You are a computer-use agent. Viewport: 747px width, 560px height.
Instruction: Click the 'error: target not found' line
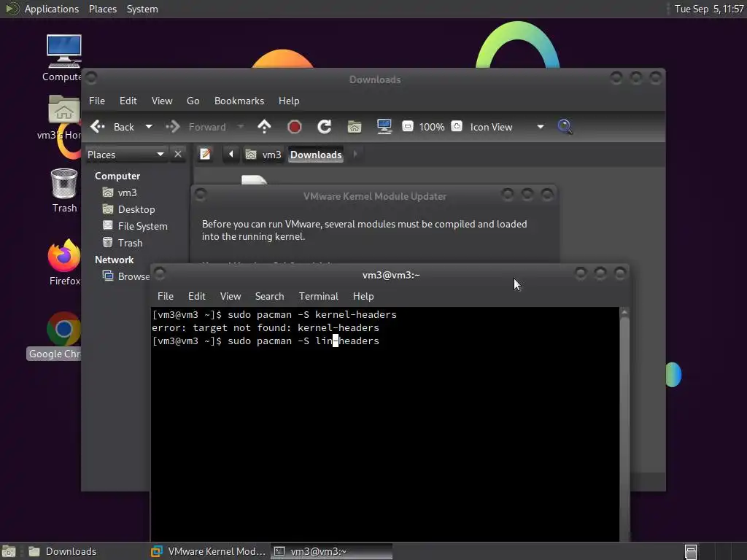(266, 327)
